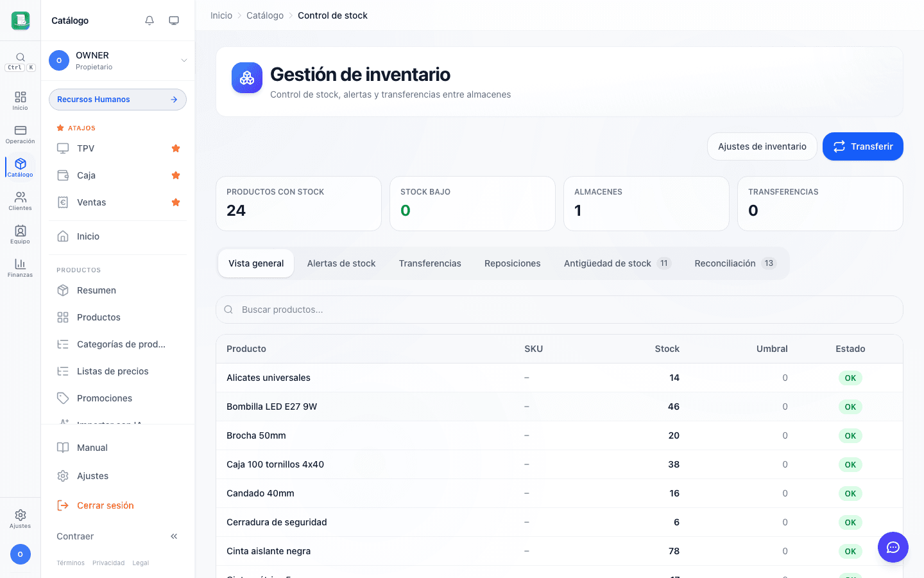Switch to Reposiciones tab

coord(513,263)
